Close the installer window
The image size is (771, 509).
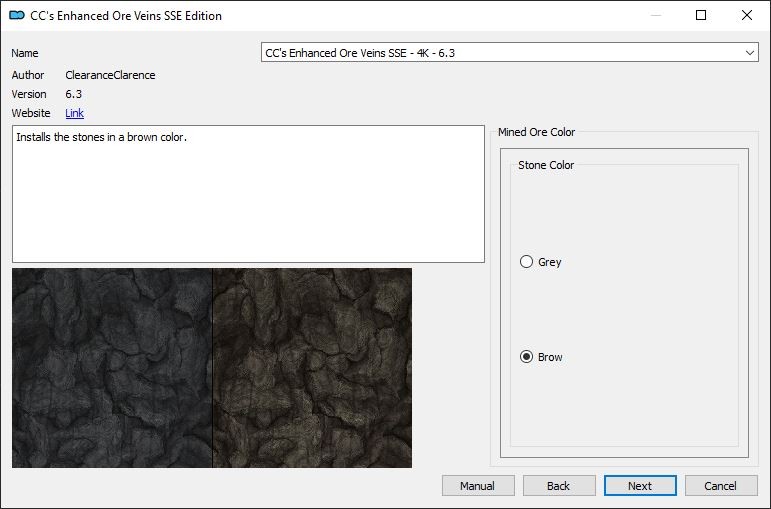747,15
